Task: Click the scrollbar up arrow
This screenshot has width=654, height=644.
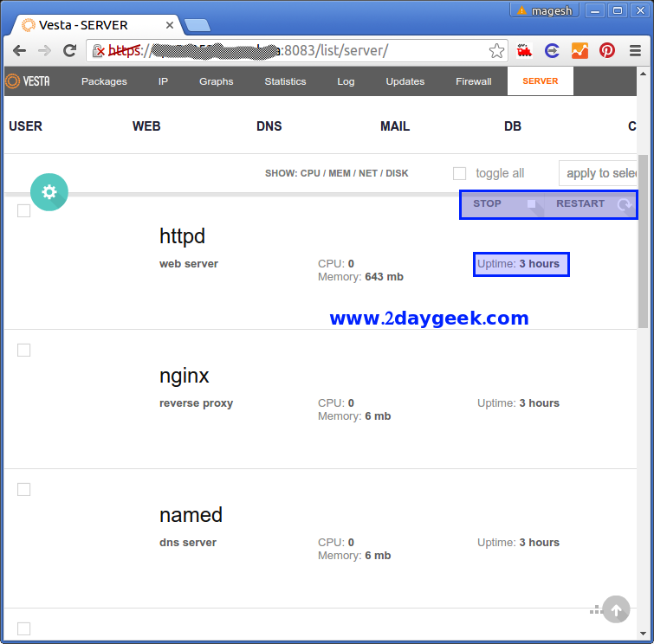Action: point(643,74)
